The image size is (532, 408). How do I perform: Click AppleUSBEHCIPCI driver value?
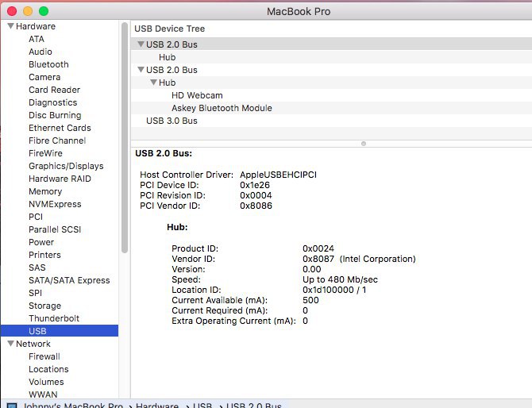tap(278, 175)
